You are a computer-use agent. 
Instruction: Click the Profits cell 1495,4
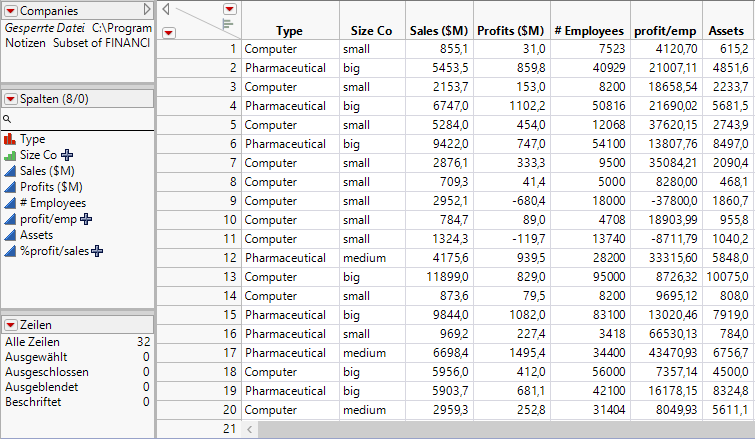click(511, 353)
